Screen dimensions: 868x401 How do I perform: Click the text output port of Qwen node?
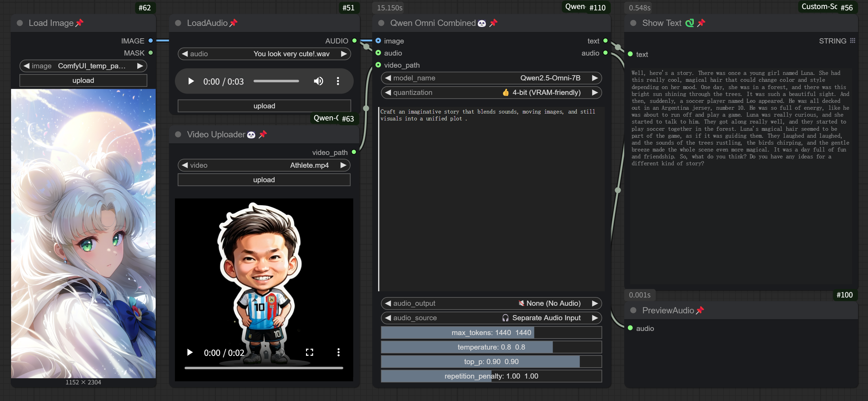point(605,41)
